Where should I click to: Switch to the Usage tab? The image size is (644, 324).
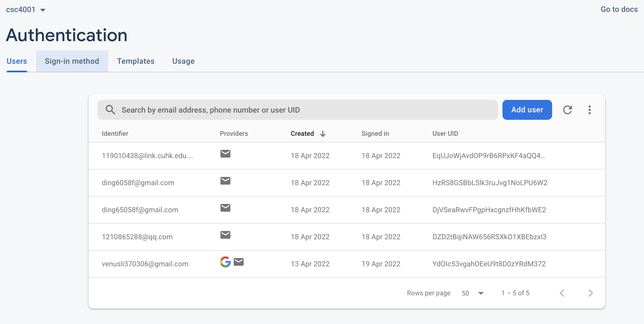tap(183, 61)
